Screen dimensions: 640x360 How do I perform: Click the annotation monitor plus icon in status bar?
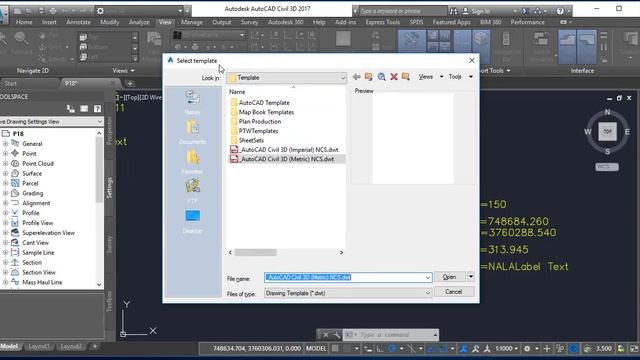[x=547, y=349]
